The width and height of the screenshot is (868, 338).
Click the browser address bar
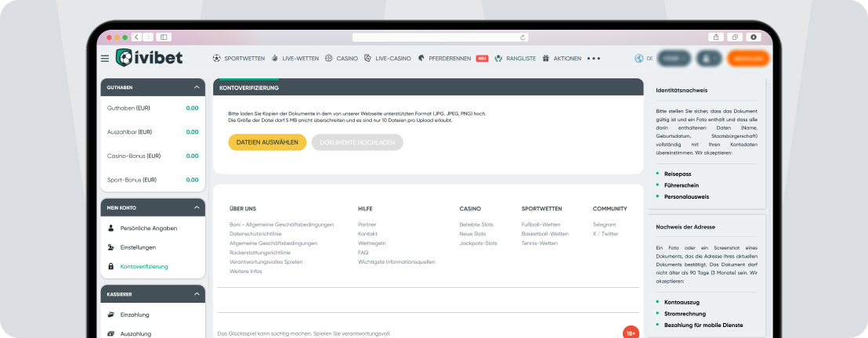pyautogui.click(x=440, y=38)
